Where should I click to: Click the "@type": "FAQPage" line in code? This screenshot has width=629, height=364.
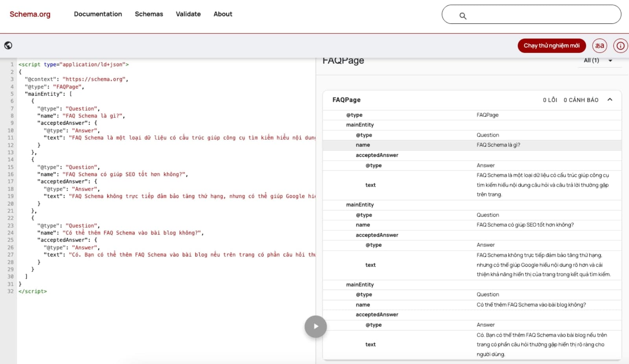(x=54, y=86)
